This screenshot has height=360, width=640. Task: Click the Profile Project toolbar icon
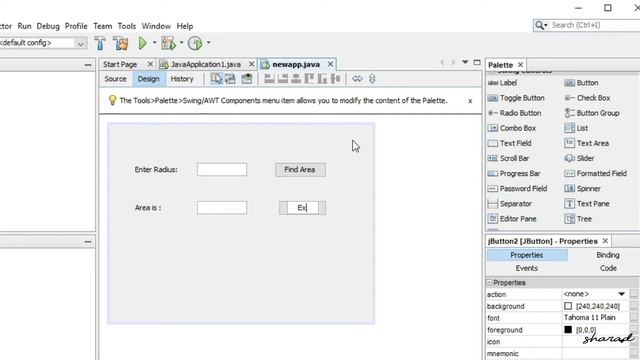click(x=195, y=43)
